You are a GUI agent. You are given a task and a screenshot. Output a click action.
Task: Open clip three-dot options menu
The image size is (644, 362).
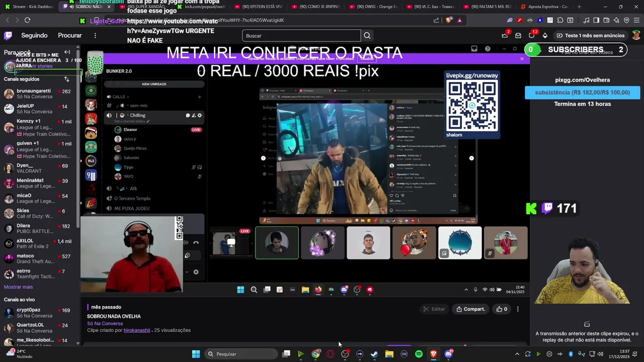(518, 309)
